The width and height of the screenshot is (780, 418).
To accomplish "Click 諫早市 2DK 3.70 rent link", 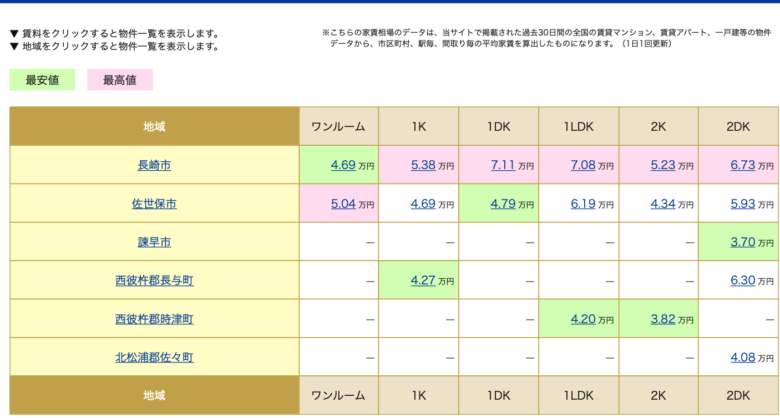I will click(x=743, y=242).
